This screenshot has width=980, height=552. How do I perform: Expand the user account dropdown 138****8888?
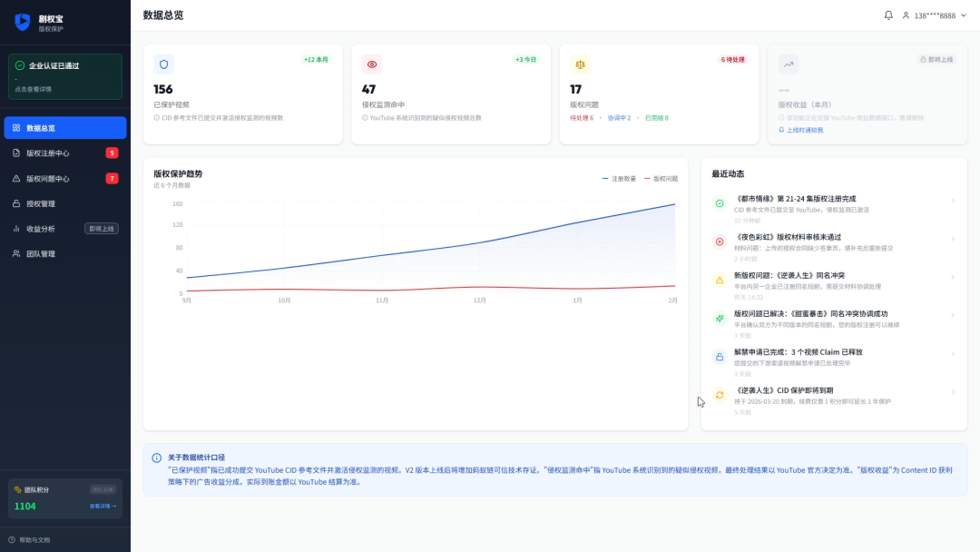[935, 15]
